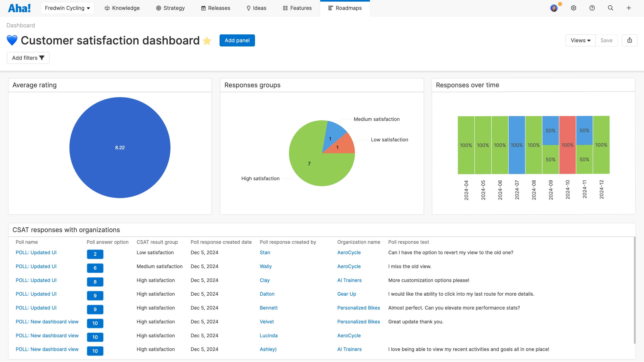
Task: Click the Dashboard breadcrumb
Action: (x=21, y=25)
